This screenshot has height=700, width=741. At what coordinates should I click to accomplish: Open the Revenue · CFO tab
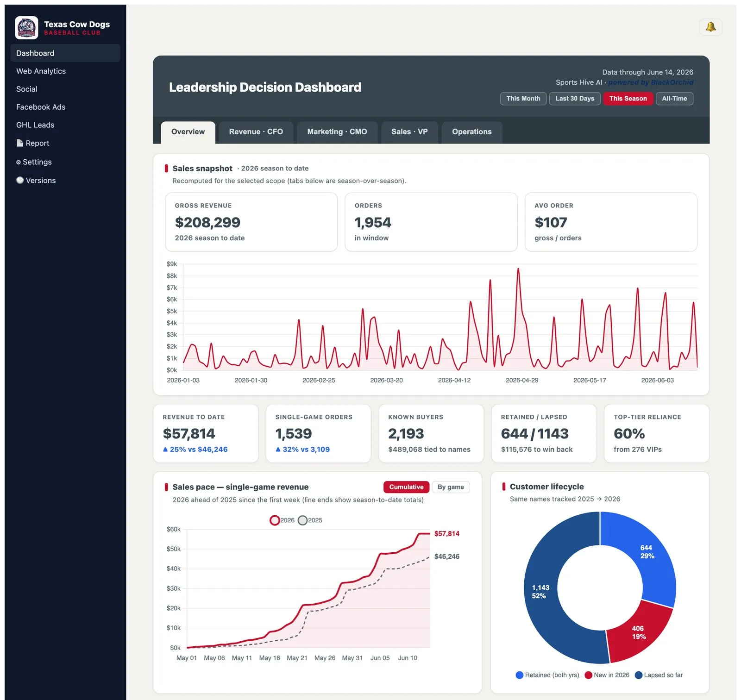tap(256, 132)
